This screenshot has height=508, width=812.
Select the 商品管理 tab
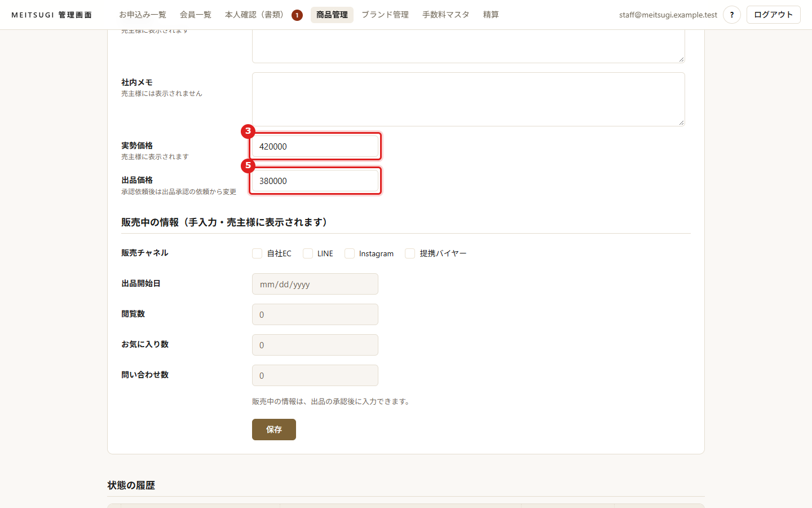coord(332,15)
